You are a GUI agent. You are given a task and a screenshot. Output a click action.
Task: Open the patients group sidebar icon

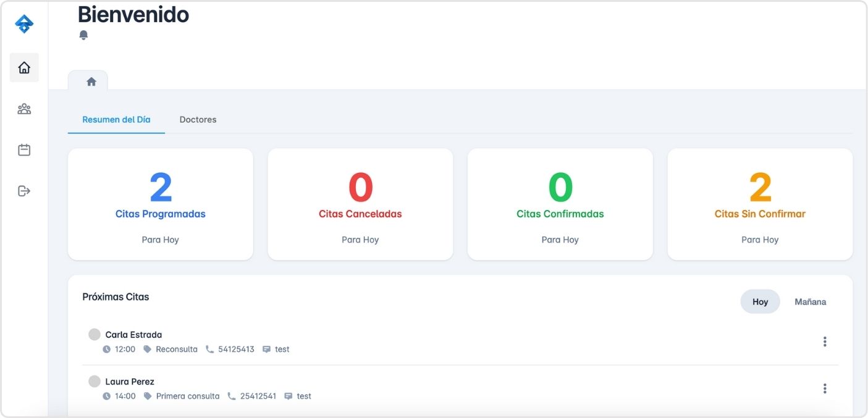pos(24,109)
